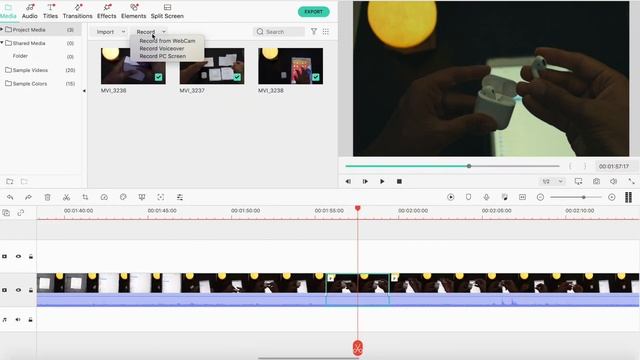Click the Delete trash icon
Screen dimensions: 640x360
point(47,197)
